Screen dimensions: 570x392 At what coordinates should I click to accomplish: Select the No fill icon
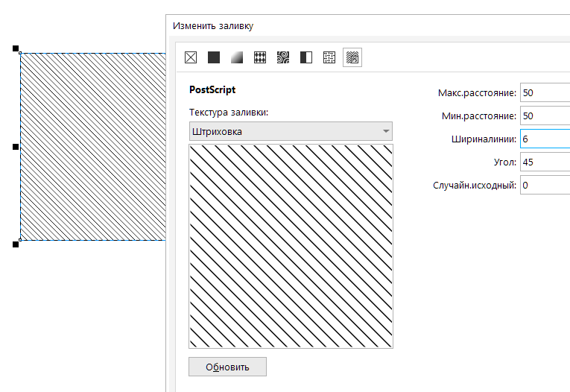[191, 57]
